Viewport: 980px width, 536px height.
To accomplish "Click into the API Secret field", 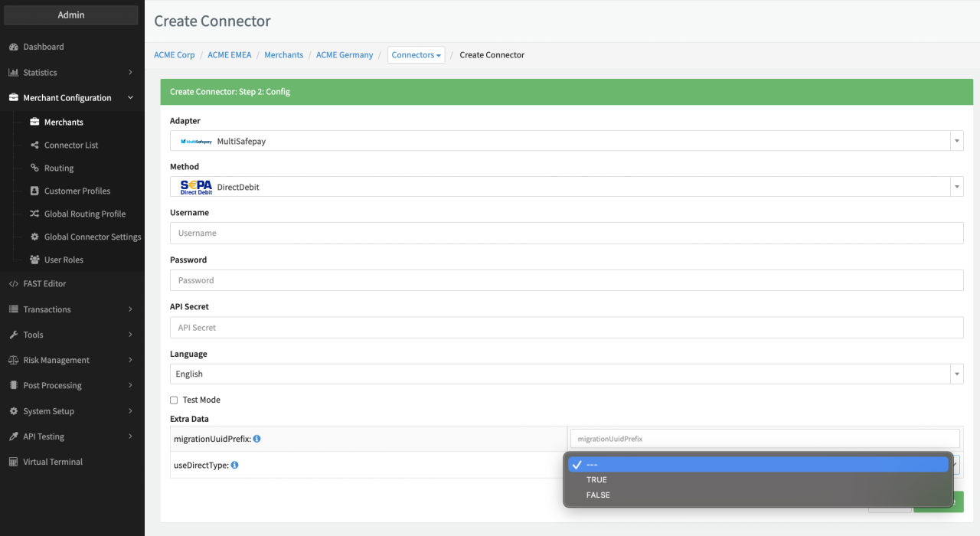I will click(x=566, y=328).
